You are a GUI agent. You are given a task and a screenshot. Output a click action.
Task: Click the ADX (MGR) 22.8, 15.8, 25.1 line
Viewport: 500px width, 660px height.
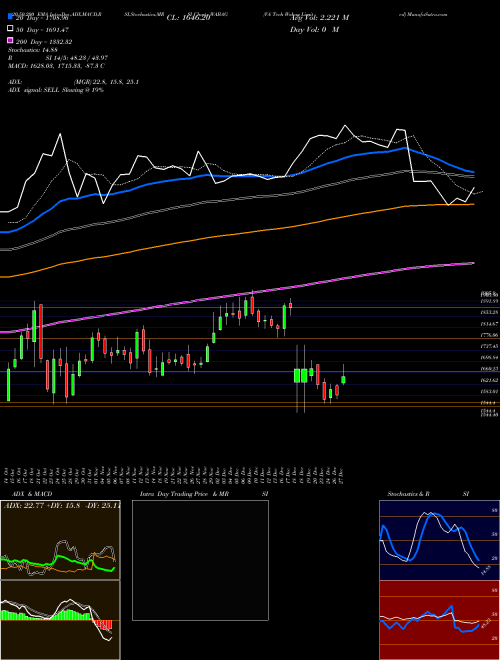coord(73,82)
